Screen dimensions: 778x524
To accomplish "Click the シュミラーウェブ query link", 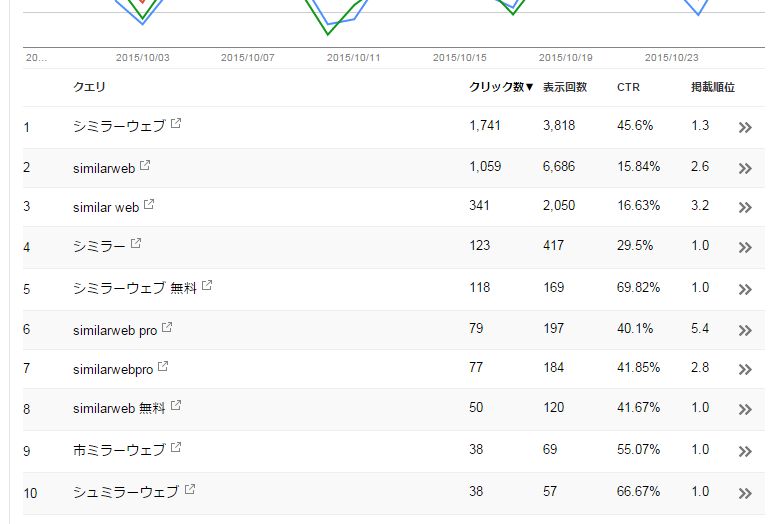I will [x=126, y=492].
